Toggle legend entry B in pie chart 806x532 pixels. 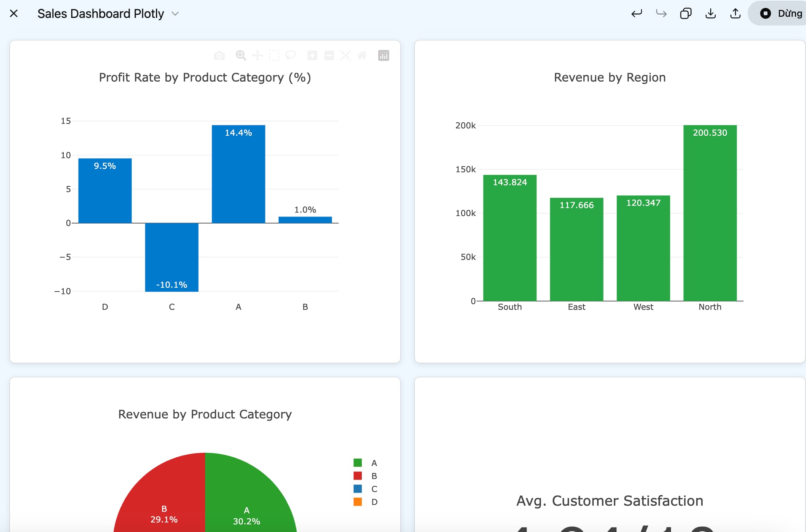point(365,476)
